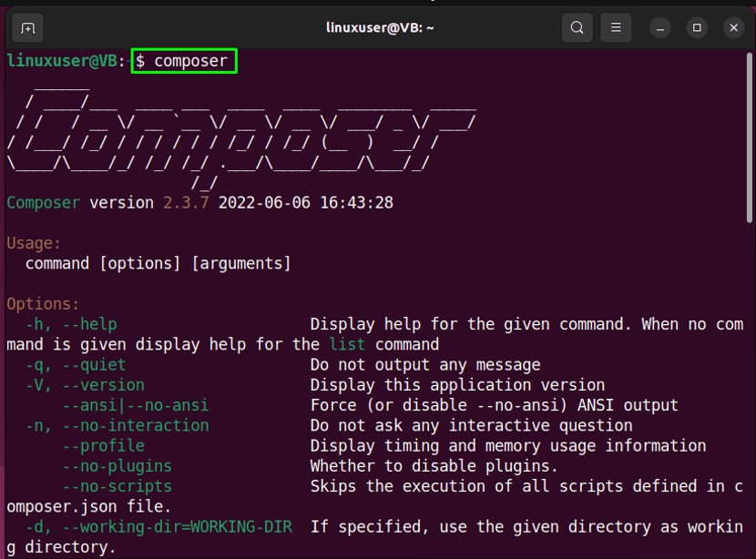The width and height of the screenshot is (756, 559).
Task: Click the new tab icon at top left
Action: [27, 27]
